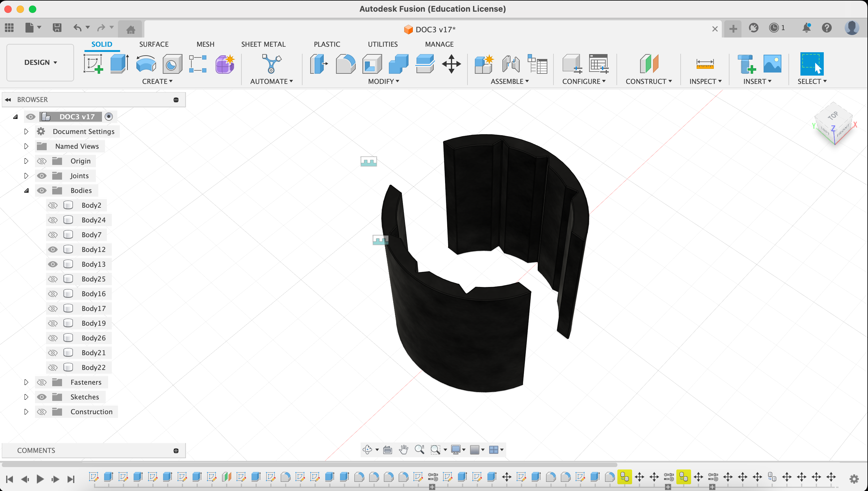Viewport: 868px width, 491px height.
Task: Open the CREATE dropdown menu
Action: click(157, 81)
